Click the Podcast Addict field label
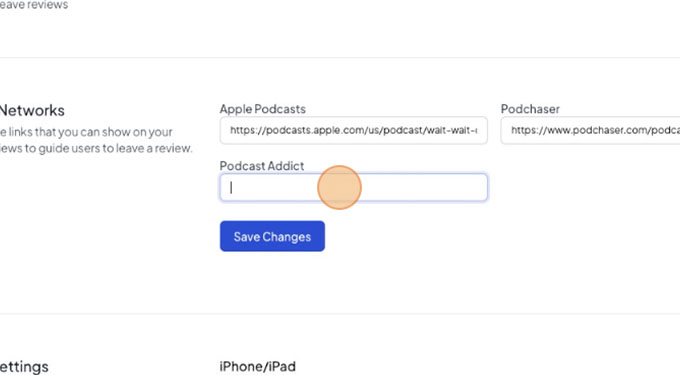 point(262,166)
